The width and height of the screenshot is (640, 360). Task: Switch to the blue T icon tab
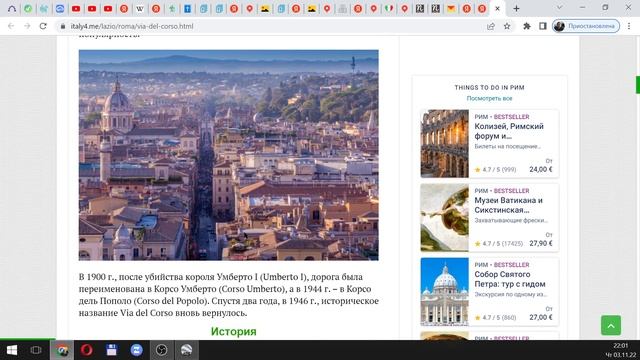click(x=187, y=8)
